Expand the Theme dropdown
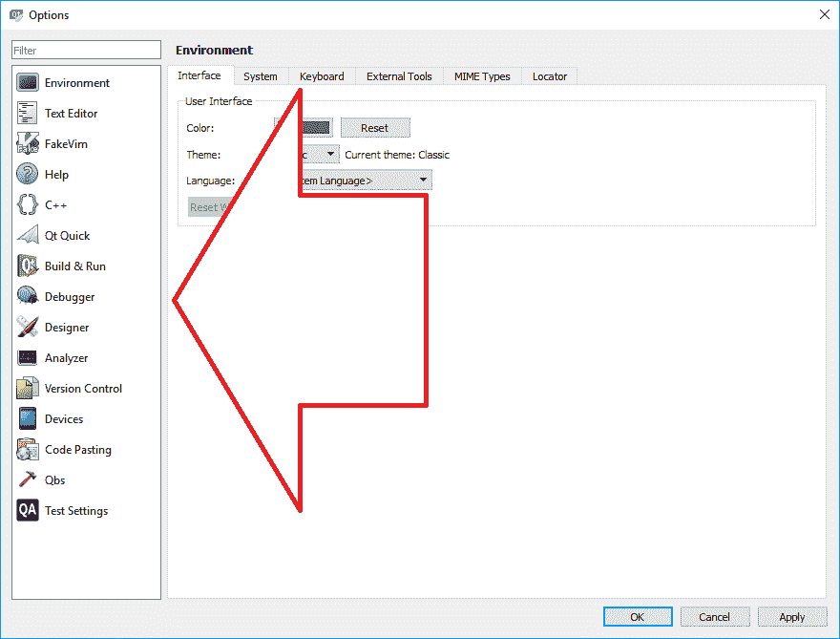This screenshot has height=639, width=840. click(x=330, y=154)
